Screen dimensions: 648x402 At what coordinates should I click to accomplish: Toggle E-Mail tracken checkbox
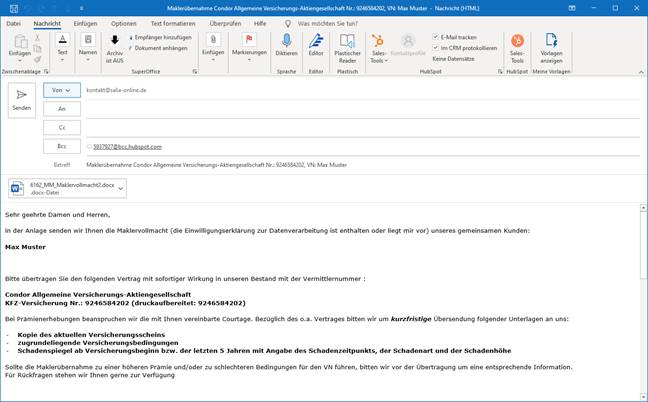(436, 37)
